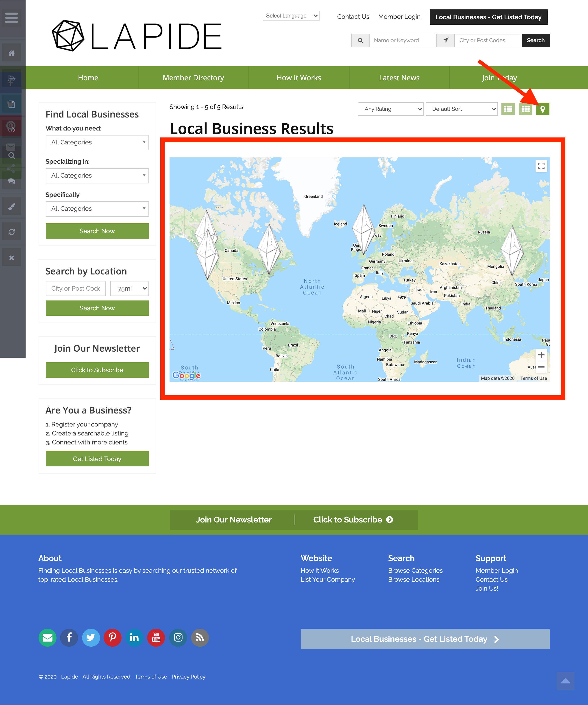Image resolution: width=588 pixels, height=705 pixels.
Task: Open the hamburger menu in sidebar
Action: (x=11, y=17)
